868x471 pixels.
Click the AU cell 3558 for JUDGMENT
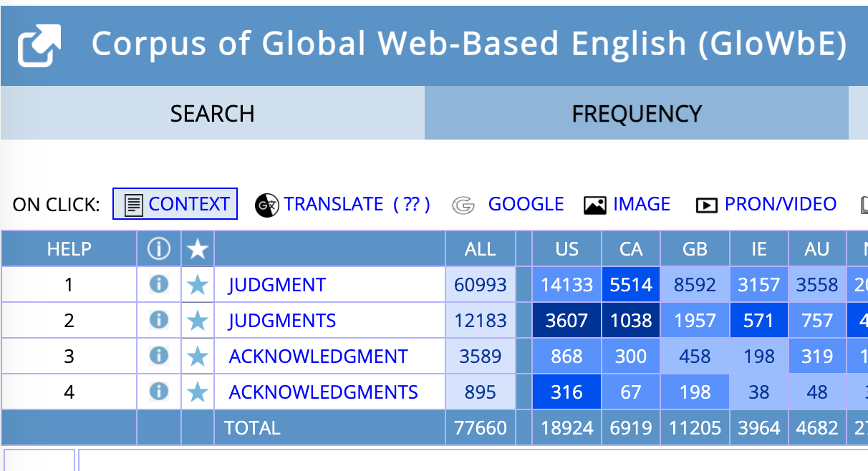(817, 285)
